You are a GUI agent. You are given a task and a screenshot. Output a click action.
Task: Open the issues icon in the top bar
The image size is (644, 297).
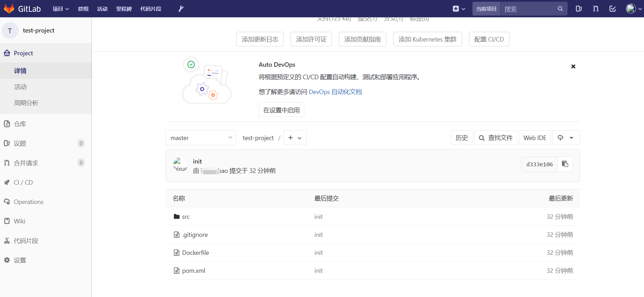[579, 9]
